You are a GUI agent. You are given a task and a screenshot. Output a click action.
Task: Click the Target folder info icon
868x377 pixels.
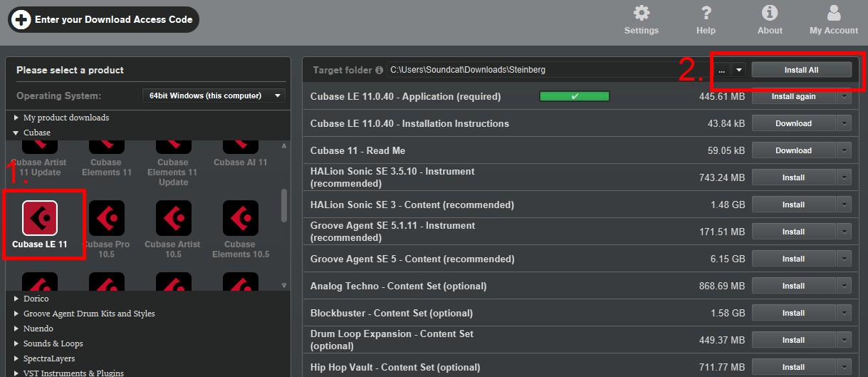[x=379, y=70]
